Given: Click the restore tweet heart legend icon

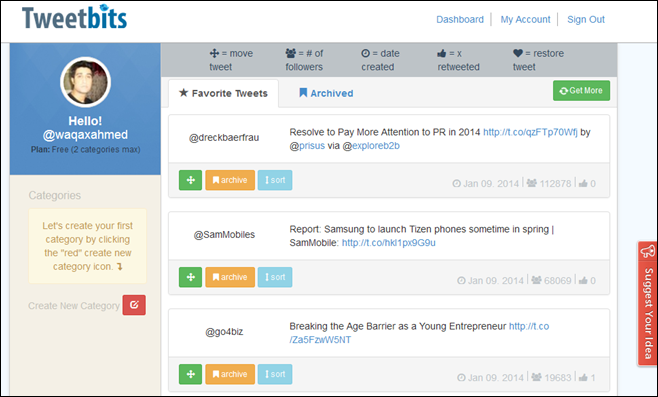Looking at the screenshot, I should [518, 53].
